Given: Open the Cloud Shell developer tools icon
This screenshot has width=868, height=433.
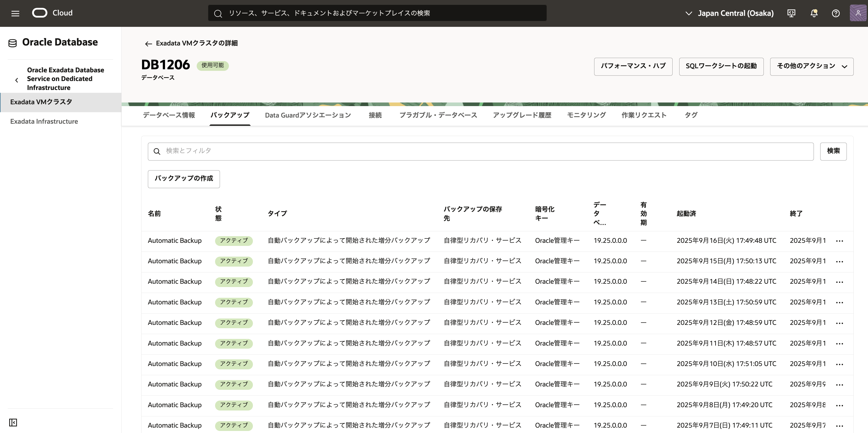Looking at the screenshot, I should click(791, 14).
